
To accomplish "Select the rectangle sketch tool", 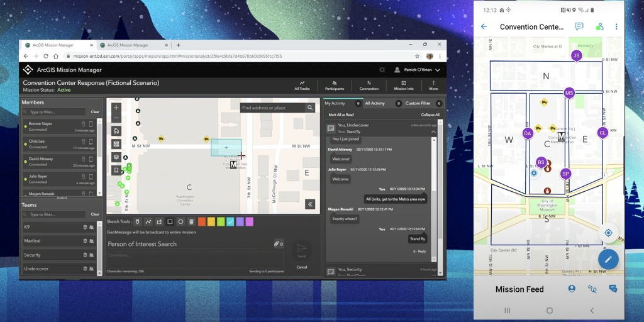I will click(x=170, y=222).
